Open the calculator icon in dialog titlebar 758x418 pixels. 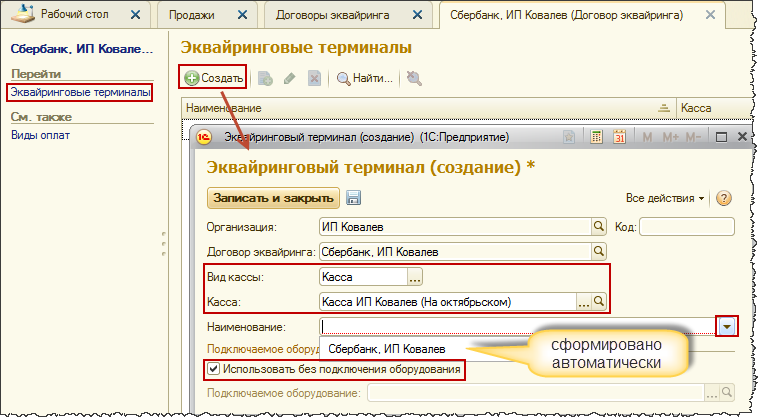596,137
